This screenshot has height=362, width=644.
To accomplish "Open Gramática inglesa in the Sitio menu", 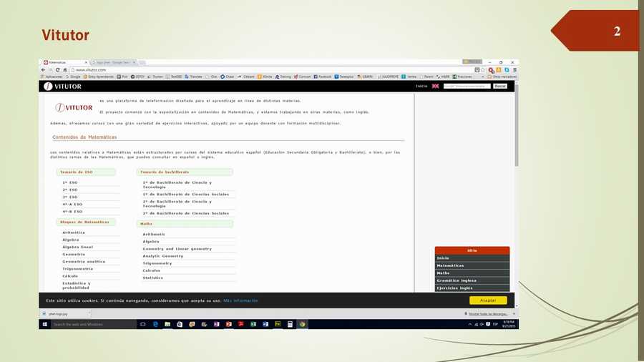I will point(472,280).
